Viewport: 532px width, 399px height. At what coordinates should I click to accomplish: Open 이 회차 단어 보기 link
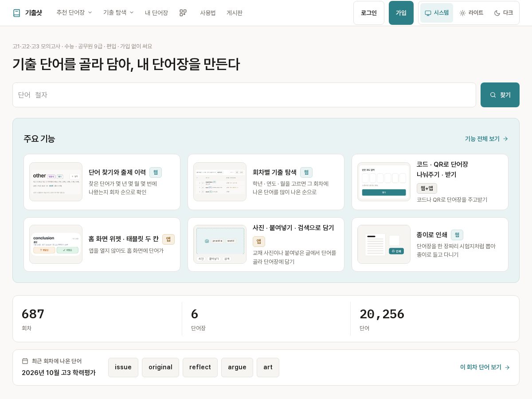(x=485, y=367)
